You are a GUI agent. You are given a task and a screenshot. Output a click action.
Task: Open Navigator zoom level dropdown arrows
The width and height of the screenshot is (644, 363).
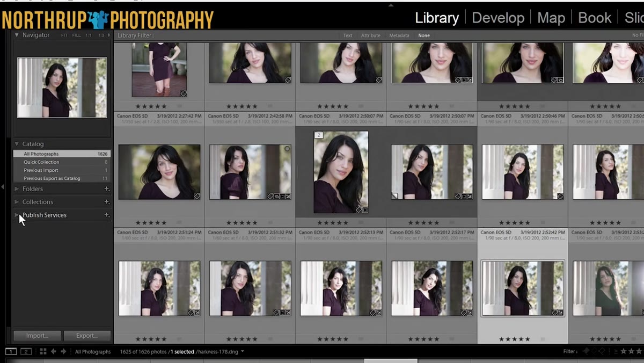click(x=109, y=35)
